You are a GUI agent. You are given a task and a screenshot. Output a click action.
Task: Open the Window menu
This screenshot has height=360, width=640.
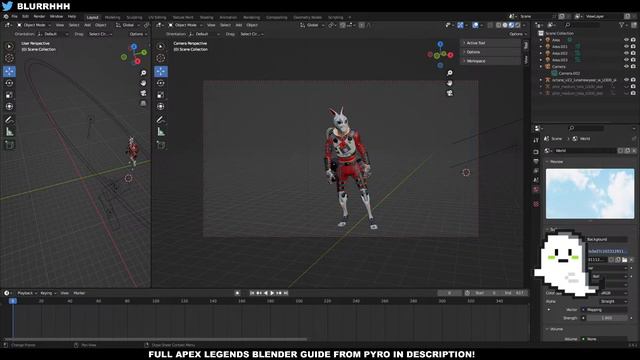[56, 16]
